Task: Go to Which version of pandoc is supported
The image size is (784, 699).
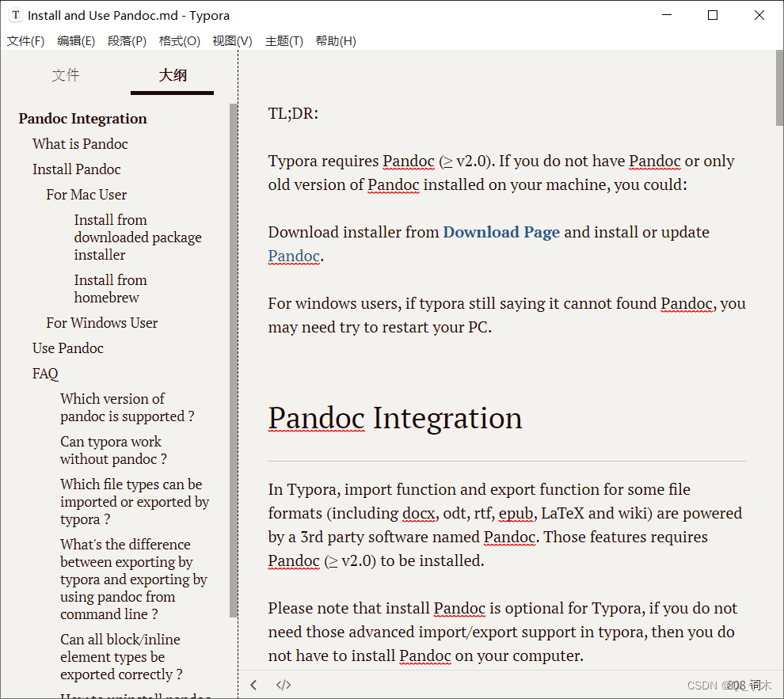Action: click(127, 408)
